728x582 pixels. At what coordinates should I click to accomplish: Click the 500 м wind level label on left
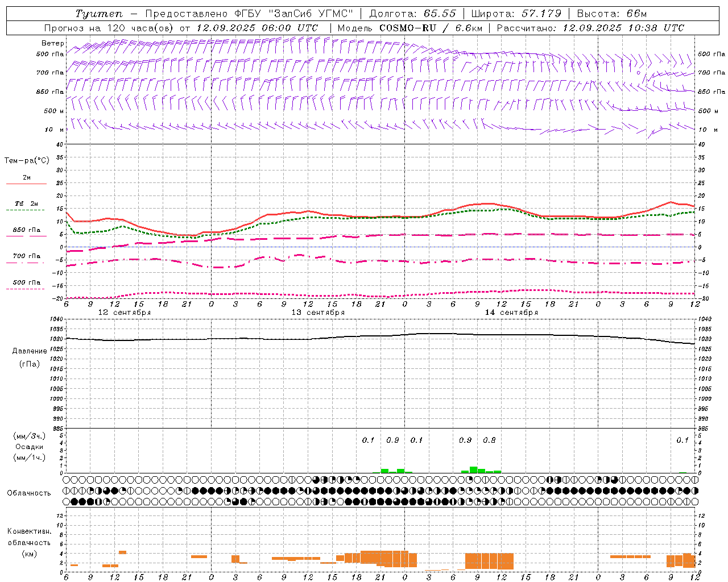[53, 111]
